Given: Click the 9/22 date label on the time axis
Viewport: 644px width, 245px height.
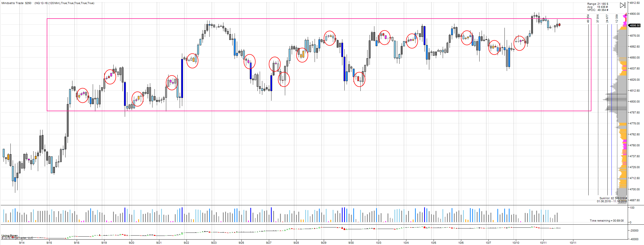Looking at the screenshot, I should point(187,243).
